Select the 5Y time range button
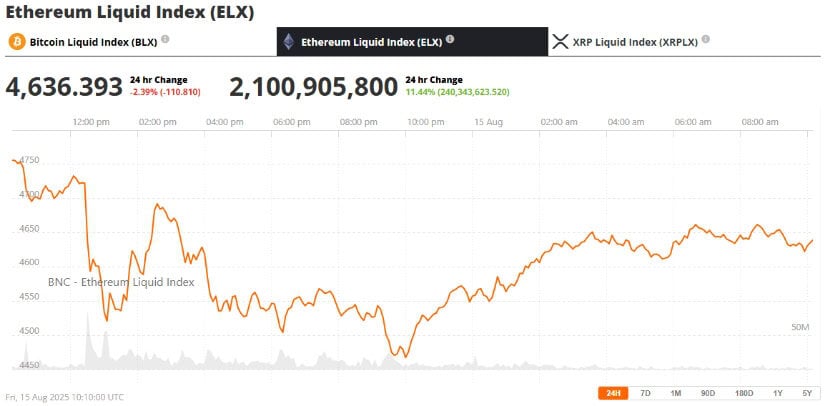This screenshot has height=406, width=825. coord(807,393)
